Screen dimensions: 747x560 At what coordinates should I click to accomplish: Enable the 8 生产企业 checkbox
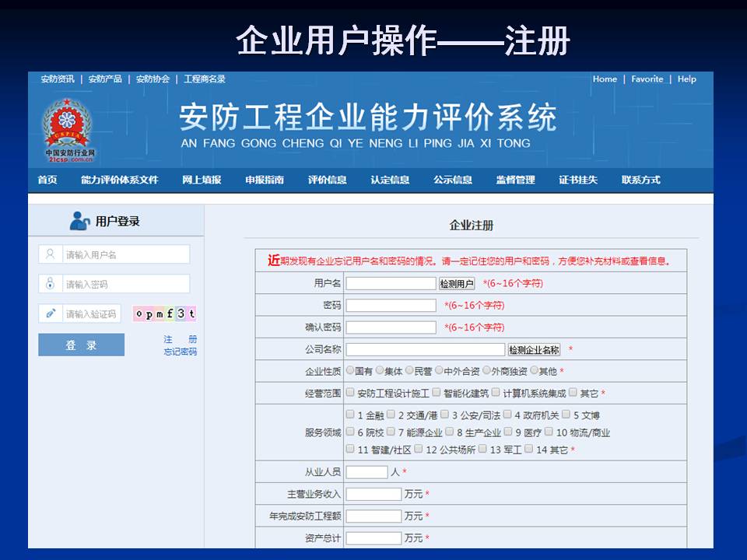coord(450,432)
